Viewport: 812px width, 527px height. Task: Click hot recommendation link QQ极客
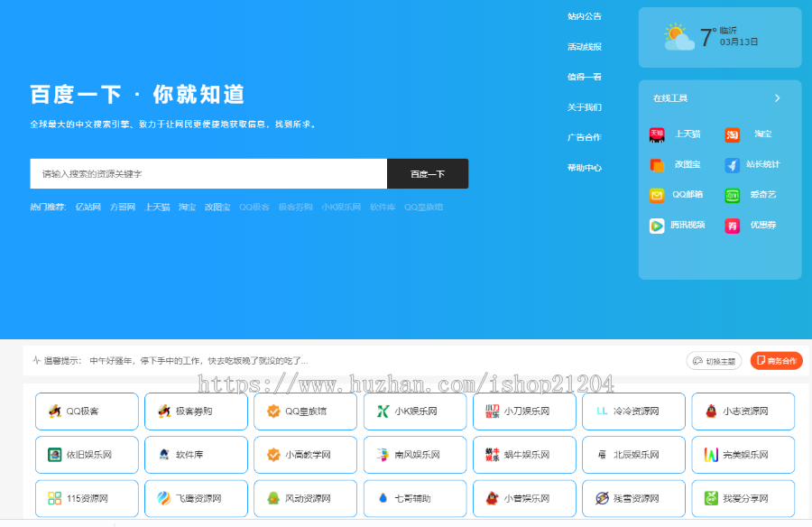pyautogui.click(x=254, y=208)
